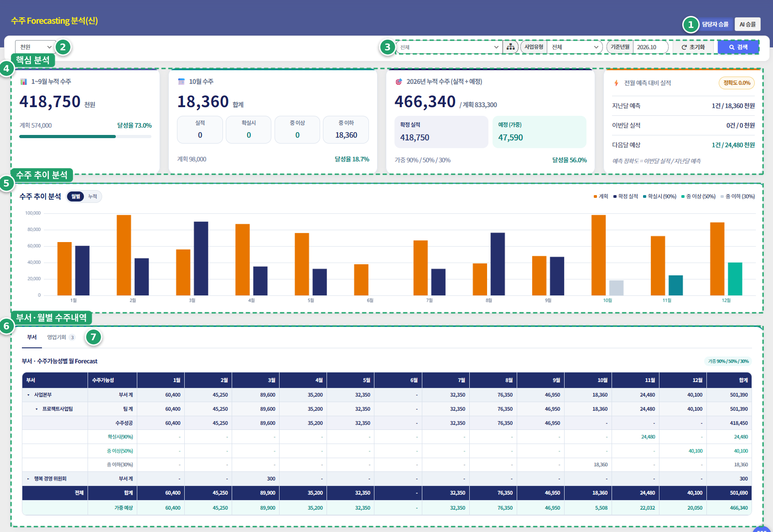Toggle the 확실시(90%) legend series
The height and width of the screenshot is (532, 773).
click(659, 196)
